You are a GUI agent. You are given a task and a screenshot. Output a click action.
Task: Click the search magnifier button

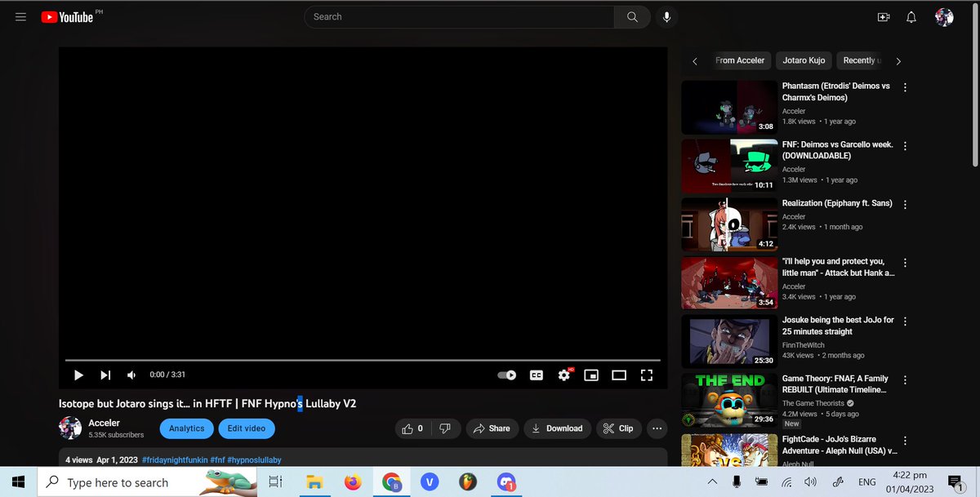pos(632,16)
